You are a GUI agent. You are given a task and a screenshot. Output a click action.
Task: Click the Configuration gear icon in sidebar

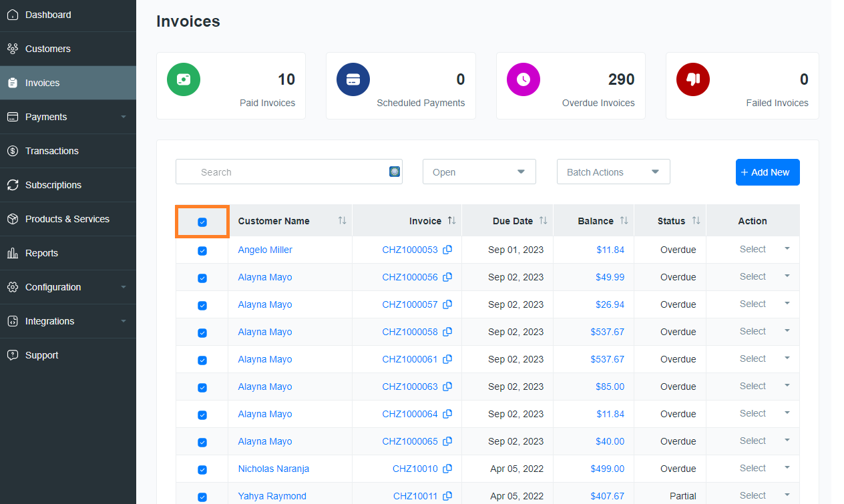(x=12, y=287)
